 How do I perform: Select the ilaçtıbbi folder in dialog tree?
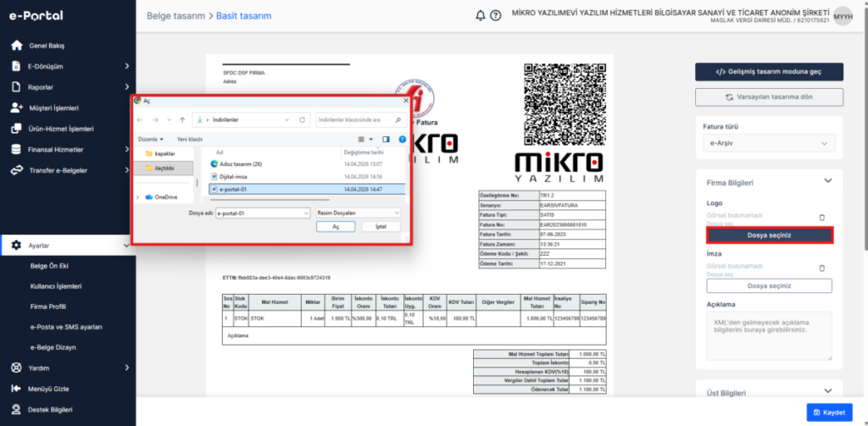[164, 168]
